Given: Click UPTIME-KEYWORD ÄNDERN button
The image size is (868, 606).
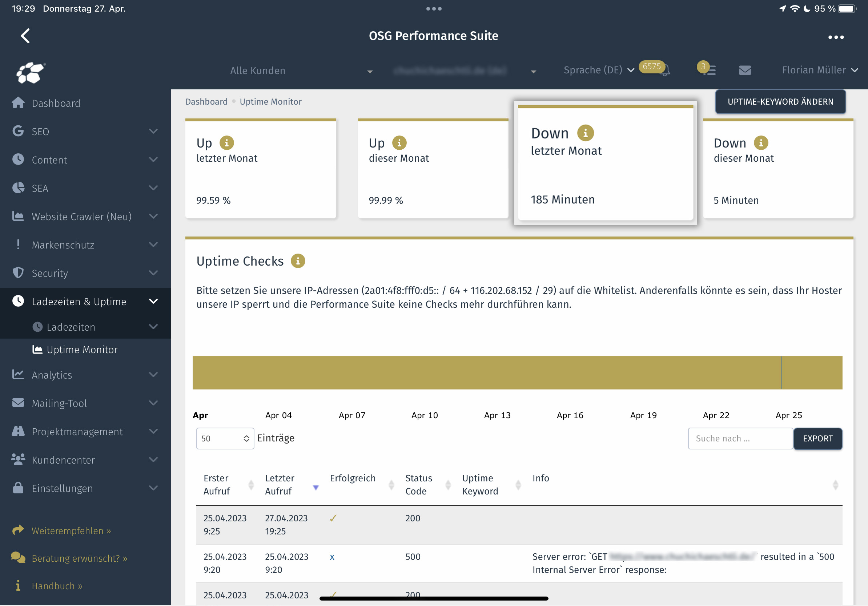Looking at the screenshot, I should point(780,102).
